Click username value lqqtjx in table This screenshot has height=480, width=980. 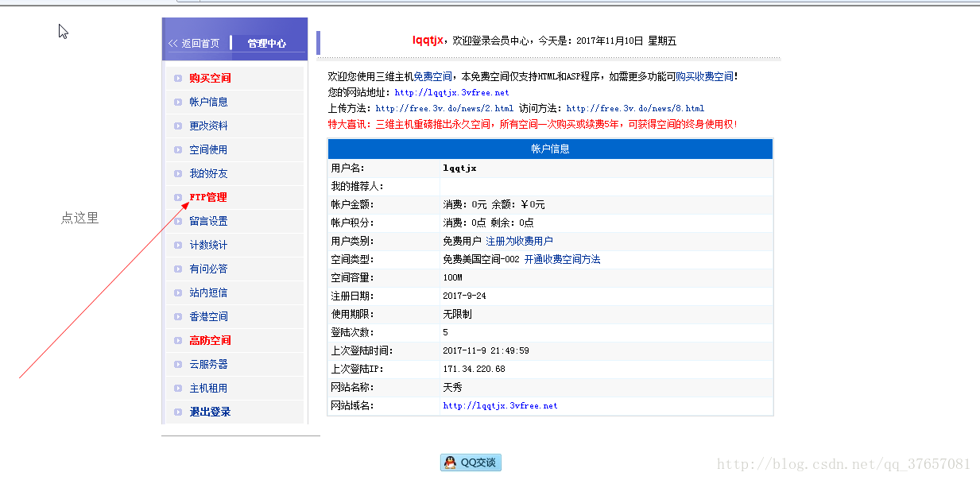tap(459, 168)
